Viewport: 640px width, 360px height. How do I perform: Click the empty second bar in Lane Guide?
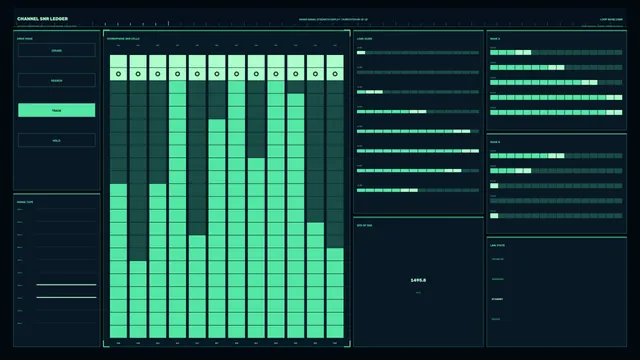[418, 72]
